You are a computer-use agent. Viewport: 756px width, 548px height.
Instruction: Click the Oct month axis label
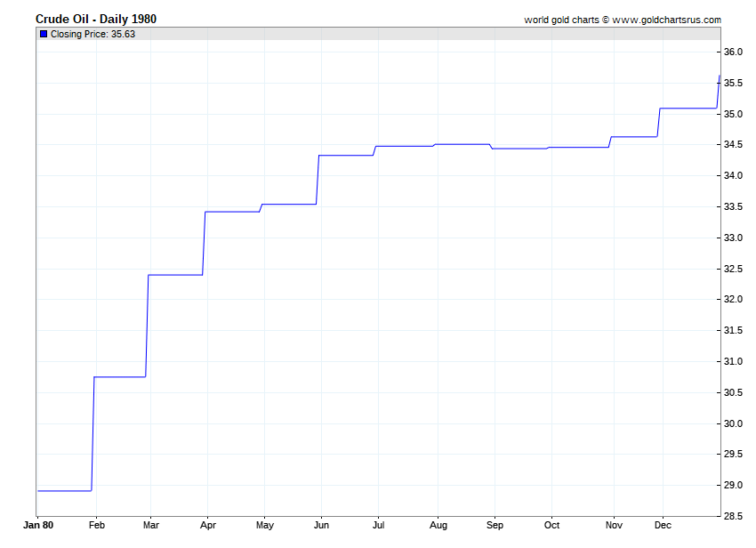[551, 526]
